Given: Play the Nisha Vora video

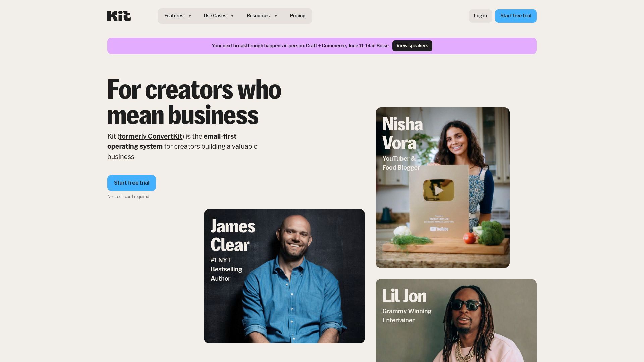Looking at the screenshot, I should point(439,190).
